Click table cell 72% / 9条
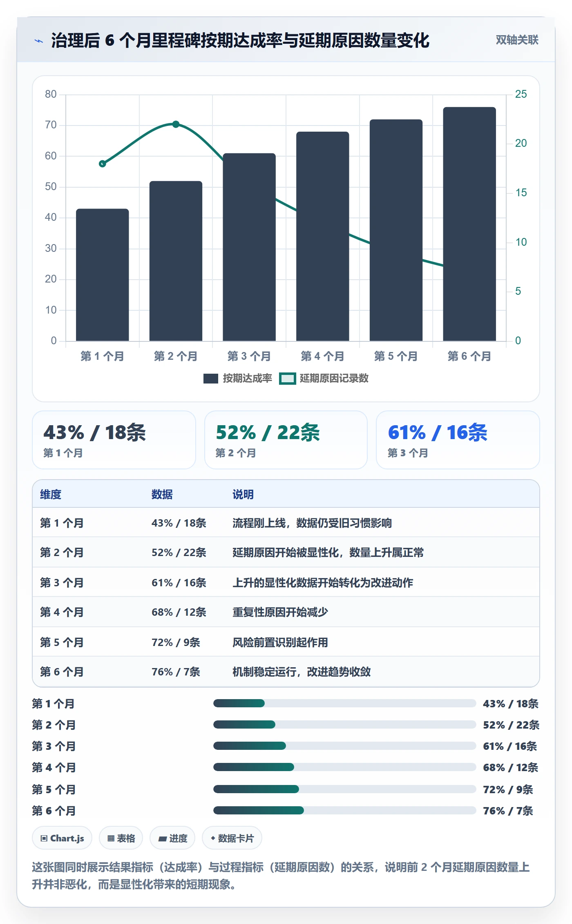The height and width of the screenshot is (924, 572). [176, 642]
